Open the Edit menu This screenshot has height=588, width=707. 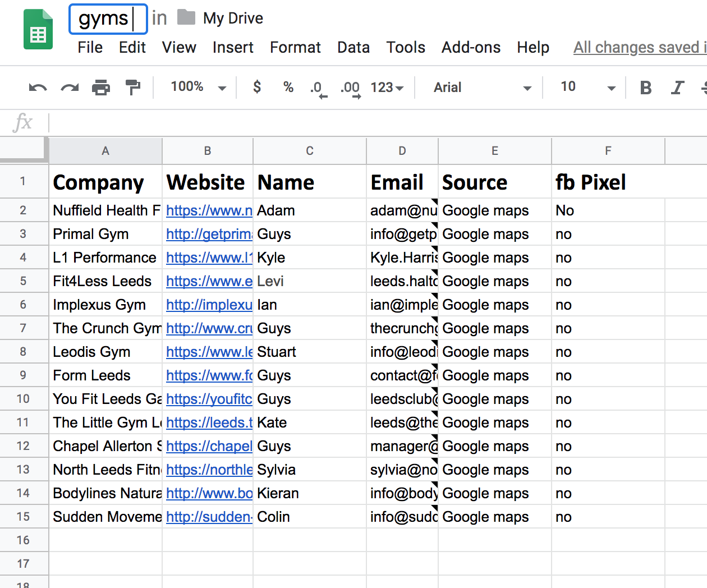pos(132,48)
